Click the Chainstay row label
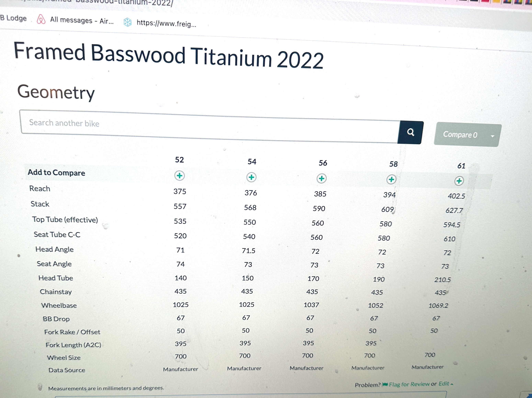The image size is (532, 398). click(x=56, y=292)
